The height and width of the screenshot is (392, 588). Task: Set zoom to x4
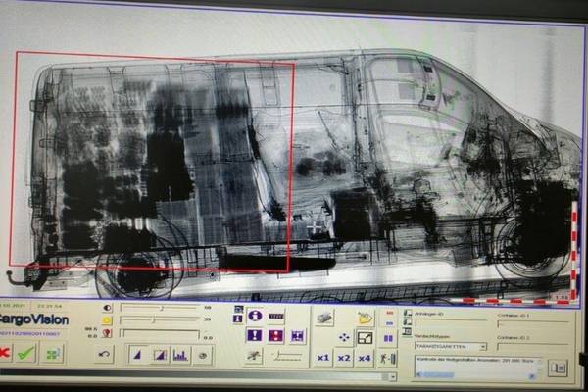pyautogui.click(x=365, y=358)
